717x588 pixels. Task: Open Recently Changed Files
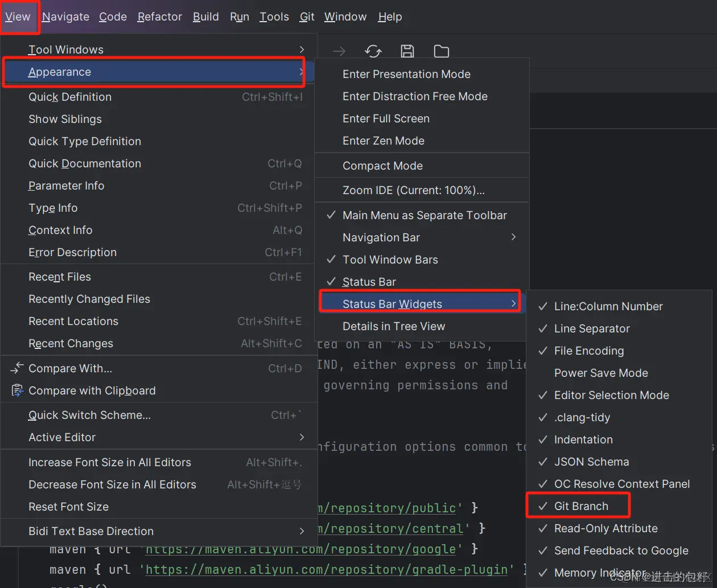click(158, 299)
